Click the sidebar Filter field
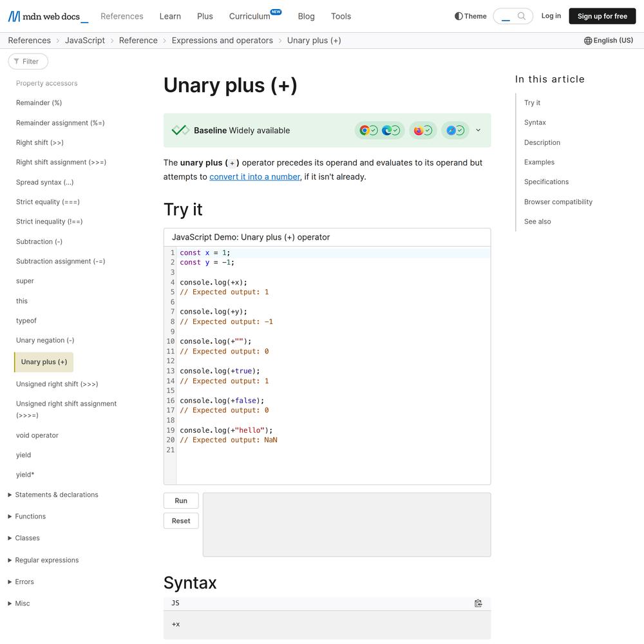Viewport: 644px width, 644px height. tap(28, 61)
